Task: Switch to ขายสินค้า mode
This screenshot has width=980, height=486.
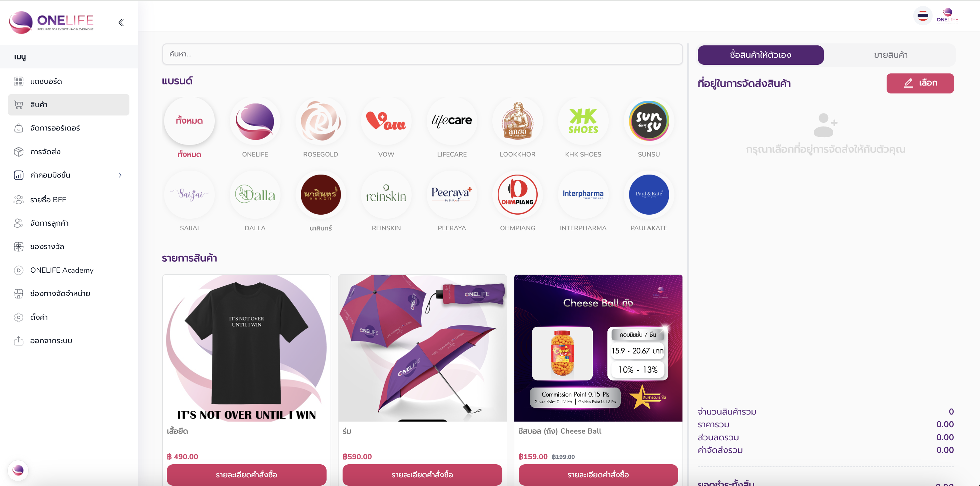Action: [890, 55]
